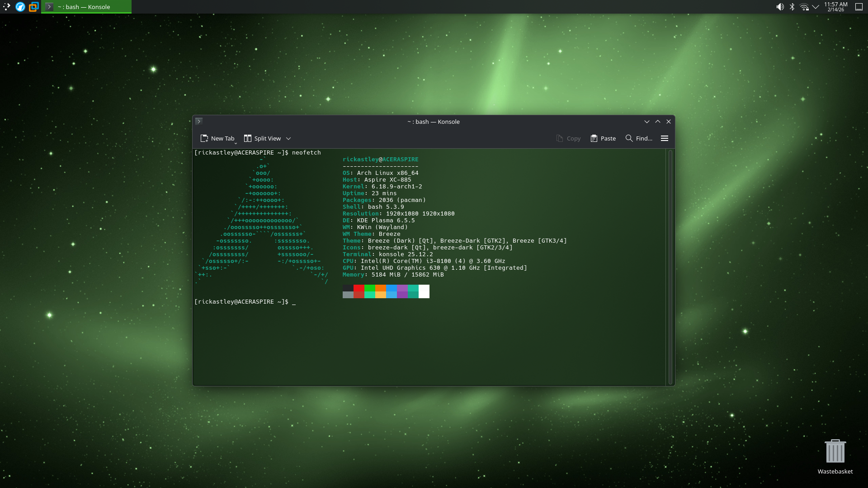Select the bash Konsole task in the taskbar
The image size is (868, 488).
tap(86, 7)
